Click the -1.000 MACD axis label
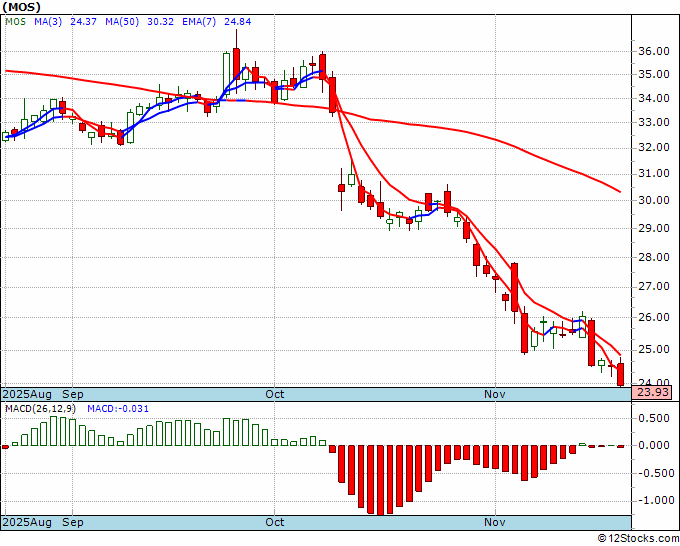This screenshot has height=546, width=680. tap(654, 500)
